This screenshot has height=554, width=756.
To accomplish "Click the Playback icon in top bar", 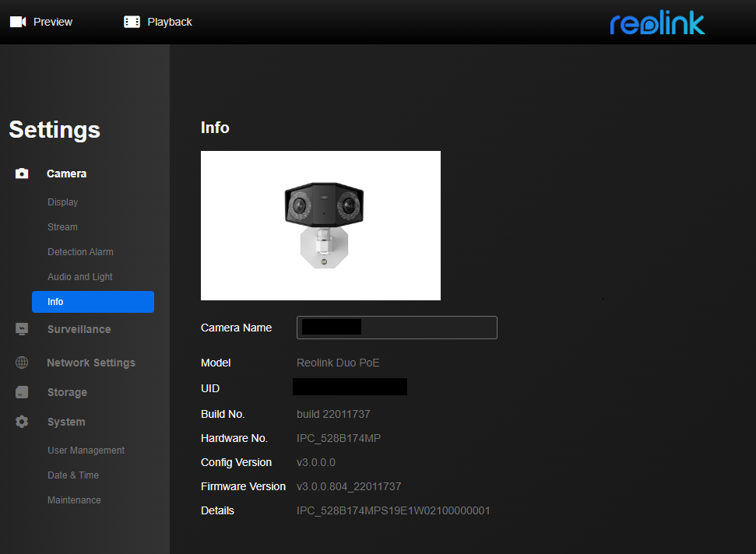I will pyautogui.click(x=130, y=21).
